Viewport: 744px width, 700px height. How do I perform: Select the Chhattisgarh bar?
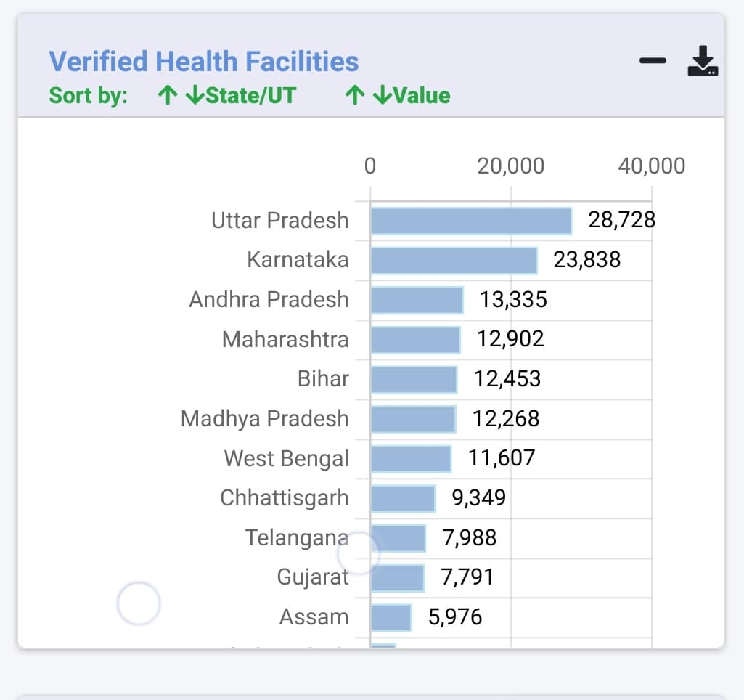(403, 498)
